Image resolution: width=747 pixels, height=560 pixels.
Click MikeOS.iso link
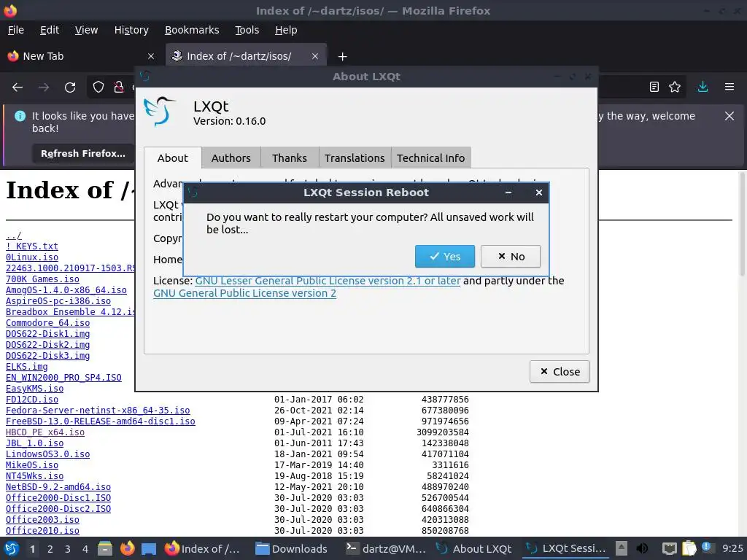tap(32, 465)
